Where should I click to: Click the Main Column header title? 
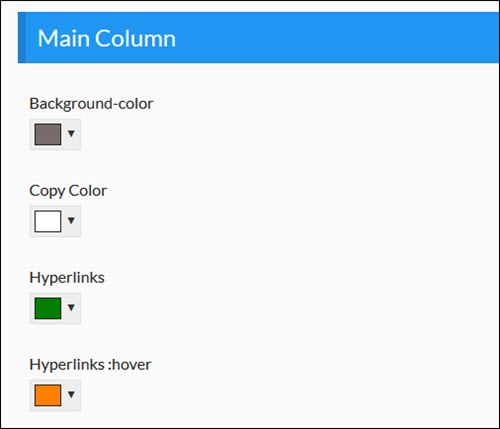pos(107,38)
